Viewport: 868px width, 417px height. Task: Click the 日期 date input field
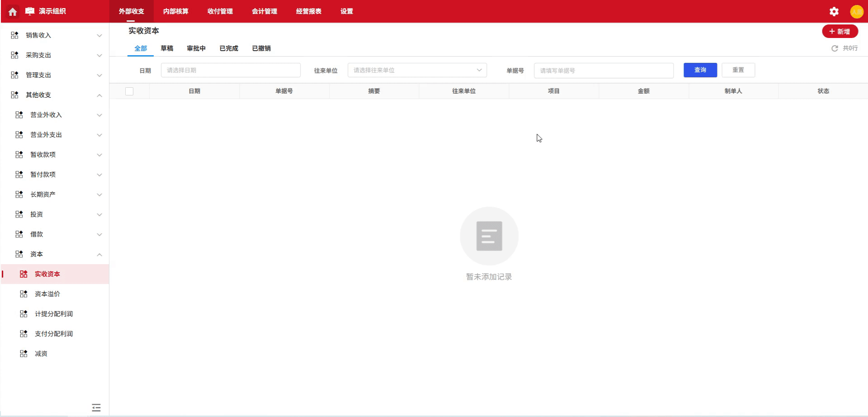(231, 70)
